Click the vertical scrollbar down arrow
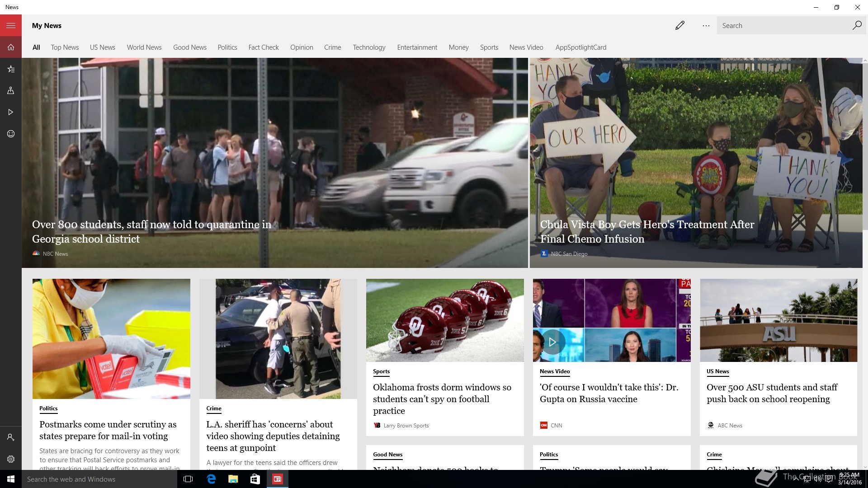The height and width of the screenshot is (488, 868). point(865,467)
